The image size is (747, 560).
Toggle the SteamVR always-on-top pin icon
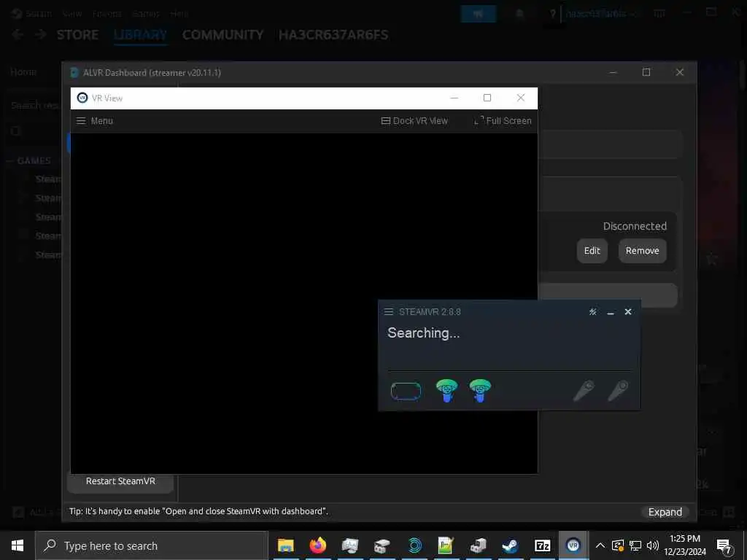click(x=592, y=312)
